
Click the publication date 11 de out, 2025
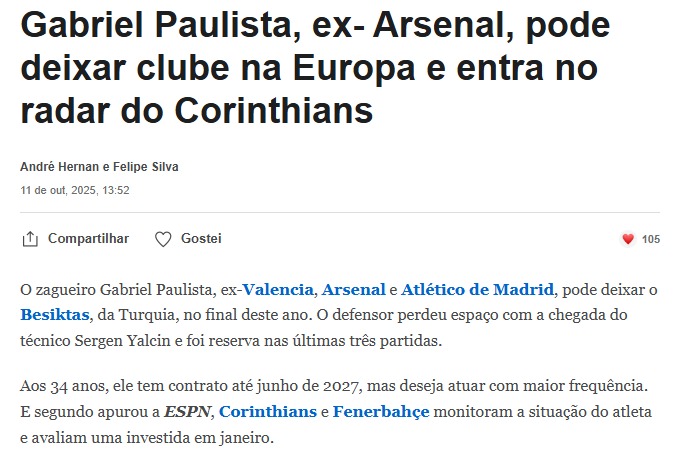click(75, 190)
